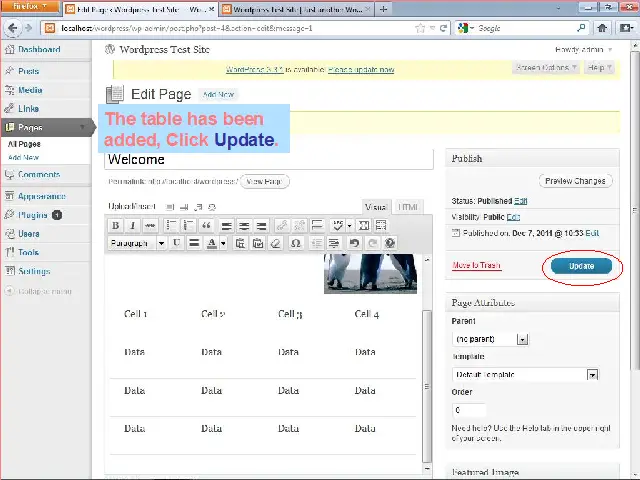
Task: Edit the published date
Action: coord(592,233)
